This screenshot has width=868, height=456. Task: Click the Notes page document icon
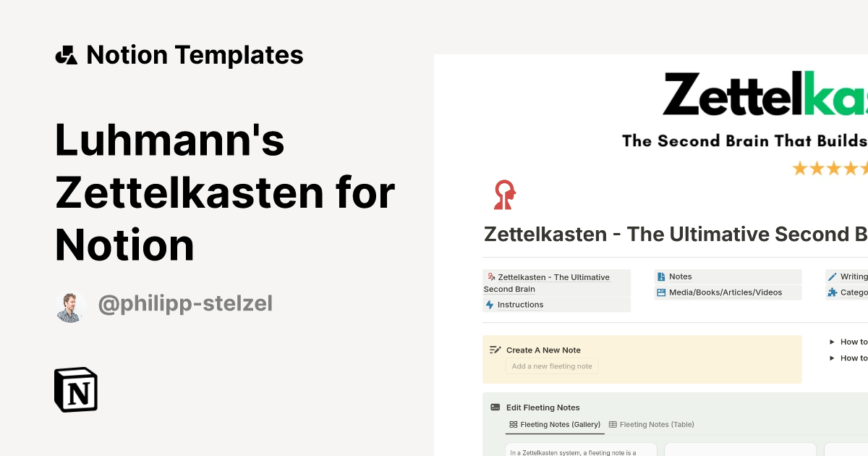click(x=662, y=276)
